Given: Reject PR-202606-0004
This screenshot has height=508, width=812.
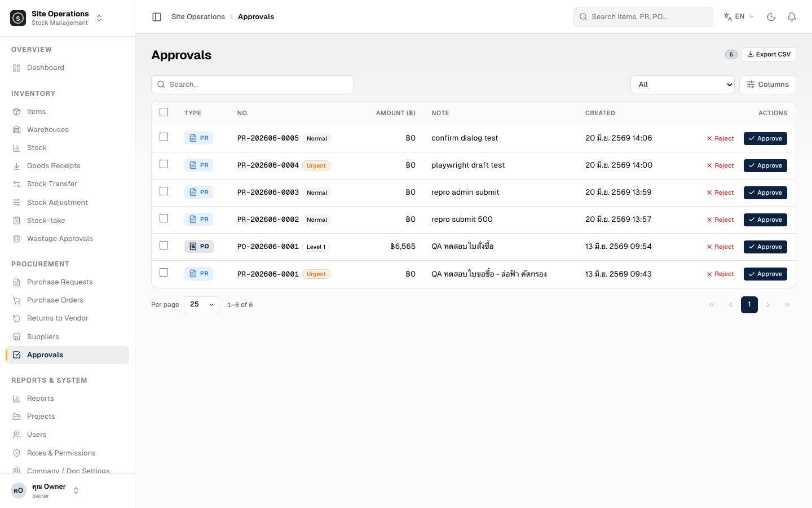Looking at the screenshot, I should 720,165.
